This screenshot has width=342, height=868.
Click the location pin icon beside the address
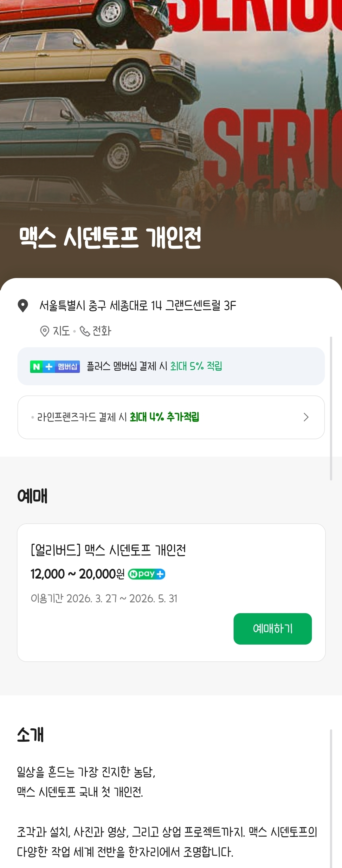coord(23,306)
